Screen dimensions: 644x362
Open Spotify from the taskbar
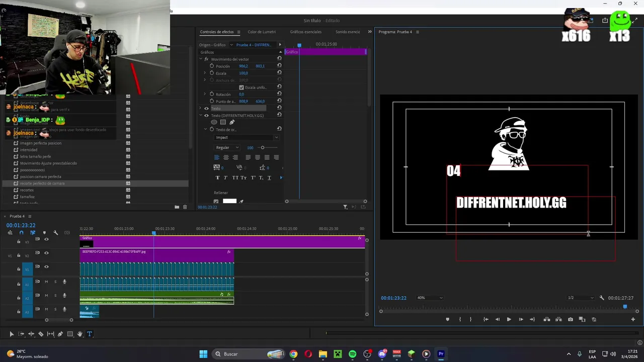click(x=352, y=354)
